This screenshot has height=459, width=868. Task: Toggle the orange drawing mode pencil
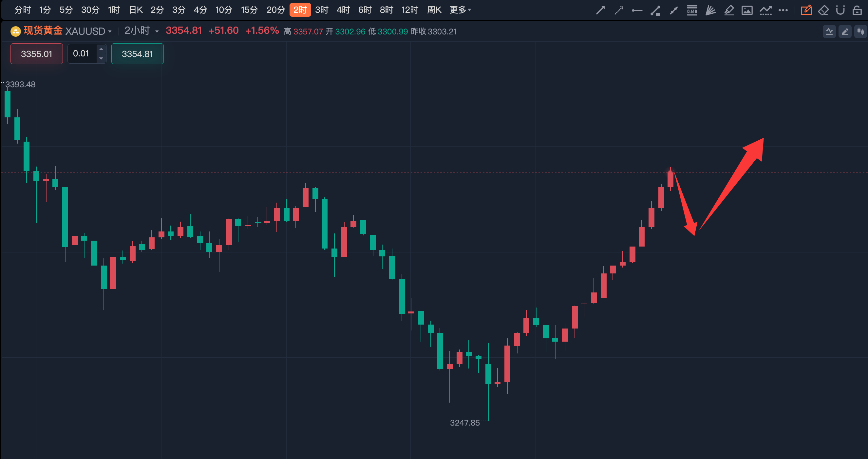click(x=806, y=10)
